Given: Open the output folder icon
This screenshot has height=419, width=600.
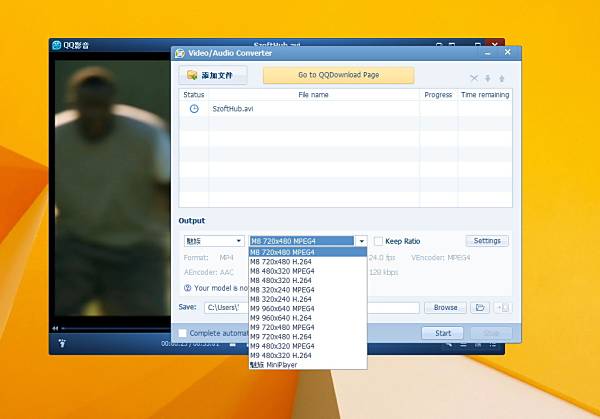Looking at the screenshot, I should pos(480,307).
